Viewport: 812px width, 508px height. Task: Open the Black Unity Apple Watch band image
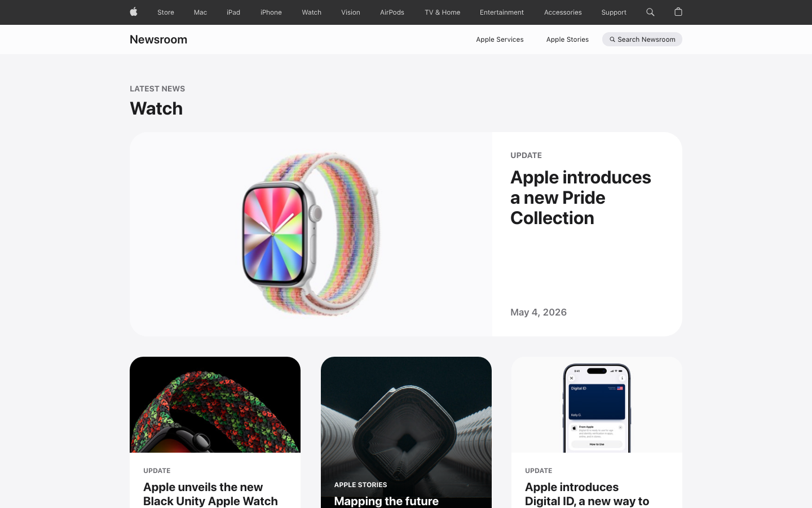215,405
